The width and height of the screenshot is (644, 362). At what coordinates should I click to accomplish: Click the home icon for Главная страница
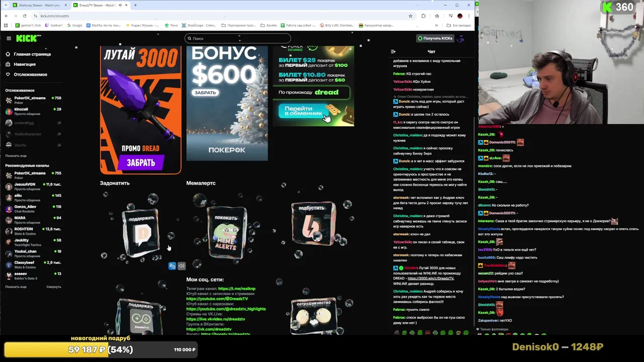tap(8, 54)
